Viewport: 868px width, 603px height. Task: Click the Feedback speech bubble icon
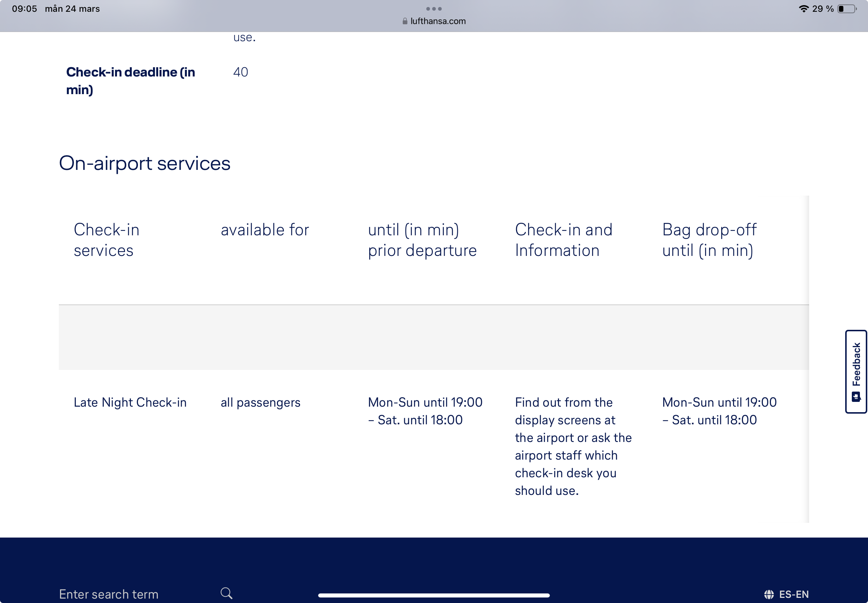856,397
